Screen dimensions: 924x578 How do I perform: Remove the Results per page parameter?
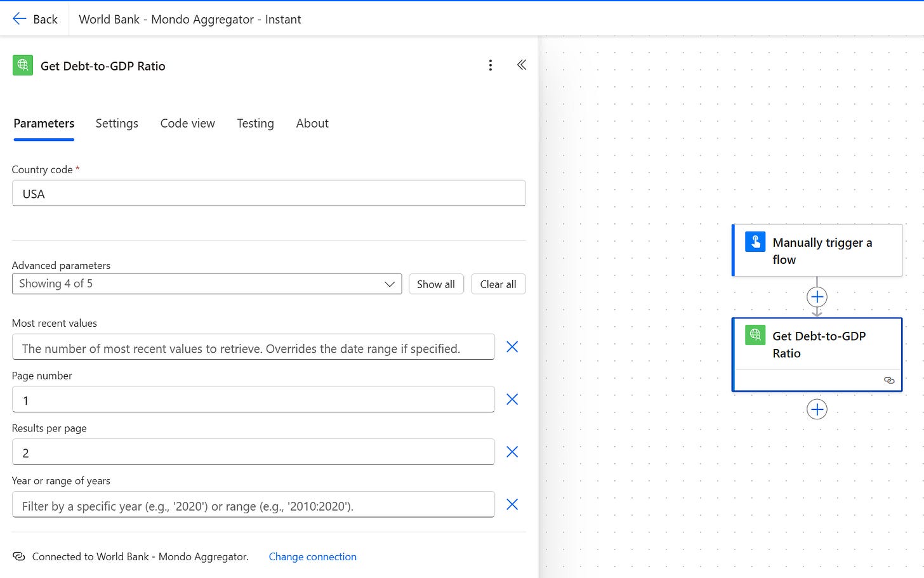point(512,452)
